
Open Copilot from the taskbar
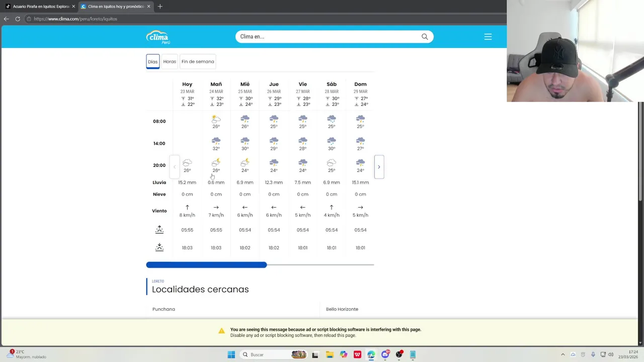(344, 354)
